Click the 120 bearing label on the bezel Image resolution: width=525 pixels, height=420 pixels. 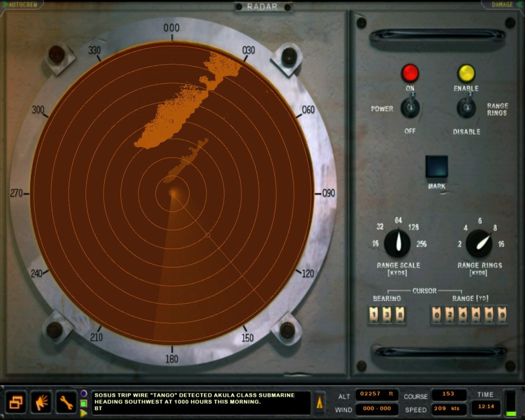click(308, 273)
